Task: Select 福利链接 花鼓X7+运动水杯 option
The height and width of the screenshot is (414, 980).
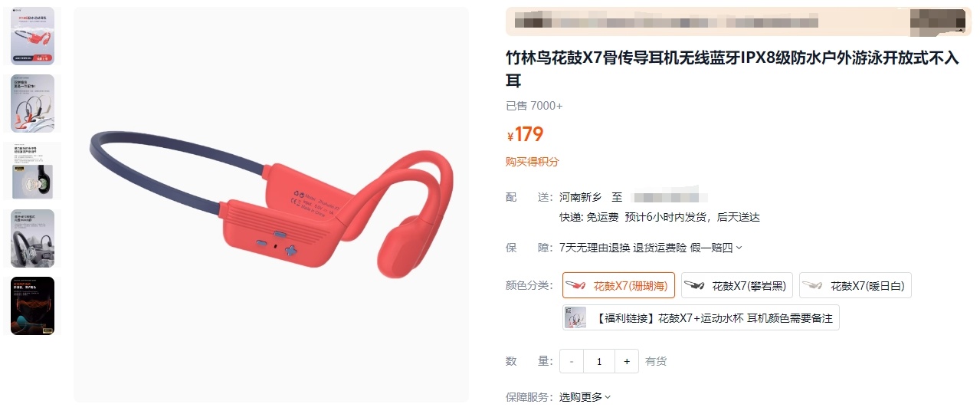Action: pos(700,317)
